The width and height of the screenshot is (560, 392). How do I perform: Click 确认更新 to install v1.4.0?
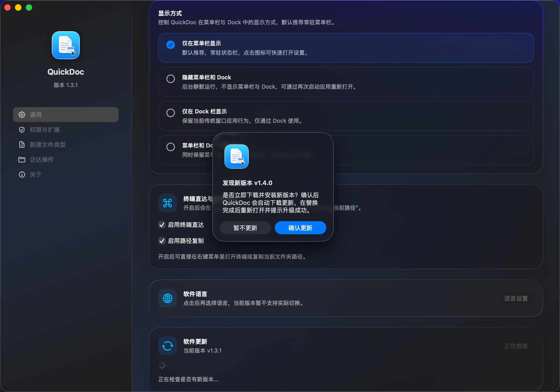click(x=300, y=228)
